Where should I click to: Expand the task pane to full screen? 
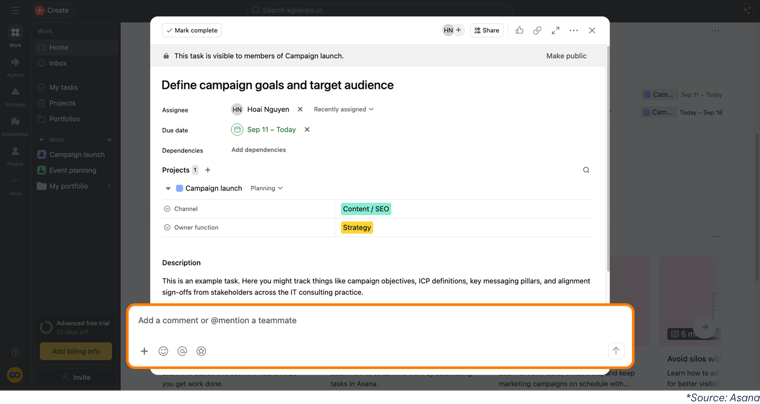point(555,31)
